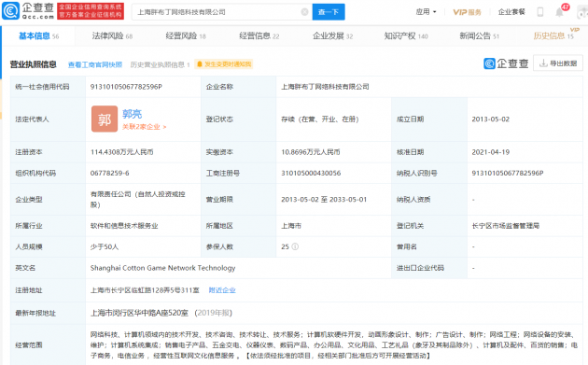Select 登记状态 value 存续

pos(320,119)
